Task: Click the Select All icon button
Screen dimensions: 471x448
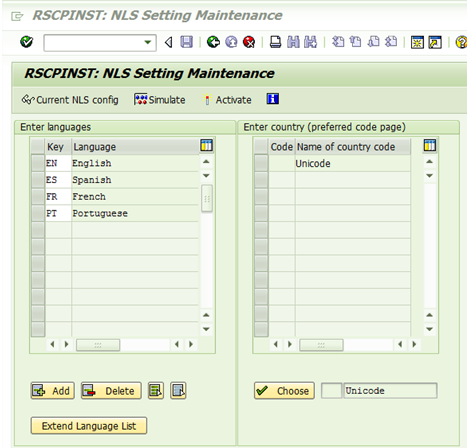Action: pyautogui.click(x=156, y=391)
